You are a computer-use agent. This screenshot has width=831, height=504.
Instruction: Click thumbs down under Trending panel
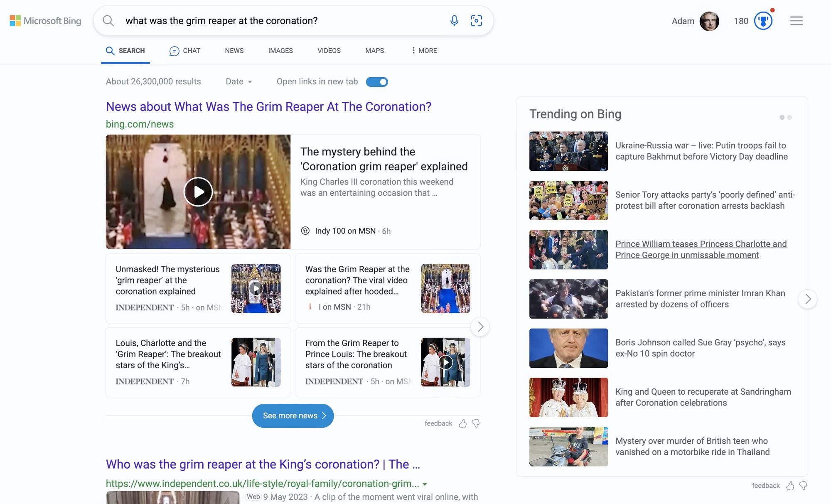803,486
